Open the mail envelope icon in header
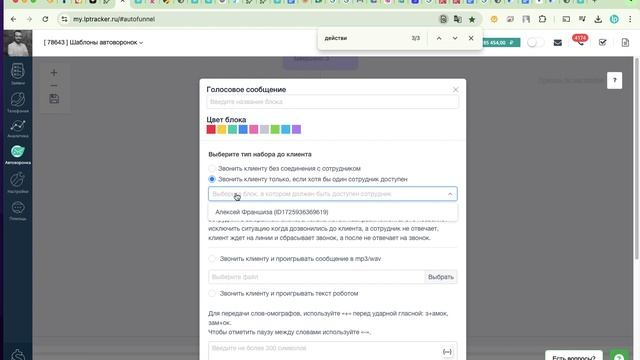Viewport: 640px width, 360px height. coord(558,42)
